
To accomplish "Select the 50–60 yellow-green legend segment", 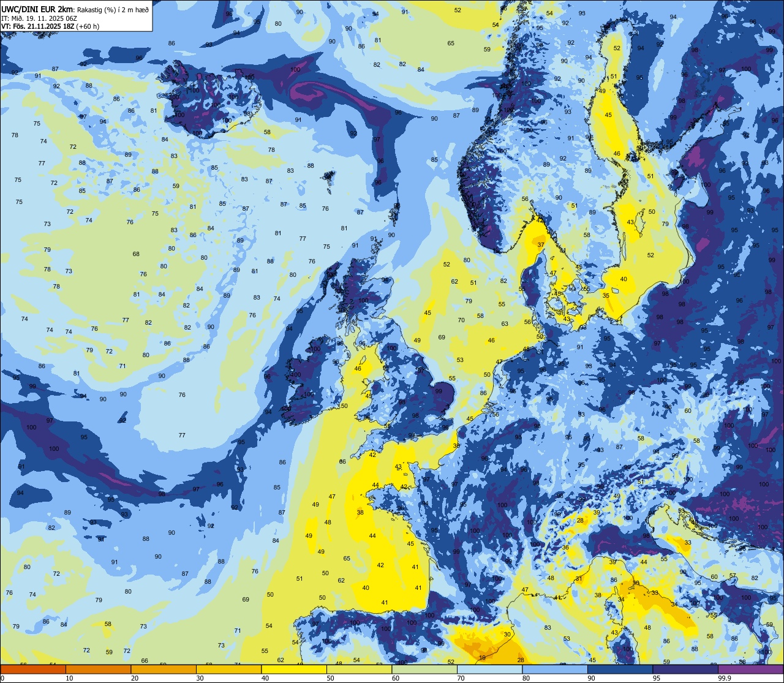I will click(x=359, y=669).
